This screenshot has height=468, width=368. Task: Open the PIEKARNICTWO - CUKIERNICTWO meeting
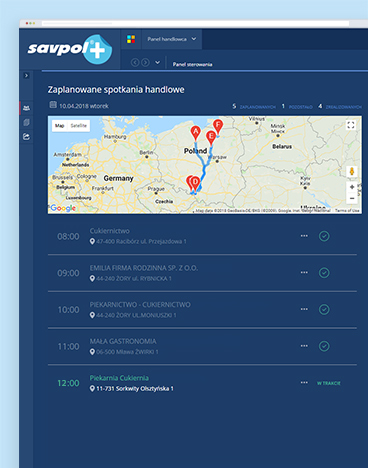click(x=140, y=305)
